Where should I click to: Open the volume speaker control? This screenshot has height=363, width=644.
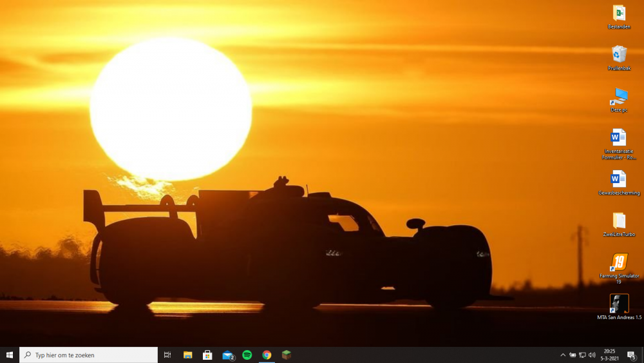pyautogui.click(x=592, y=355)
